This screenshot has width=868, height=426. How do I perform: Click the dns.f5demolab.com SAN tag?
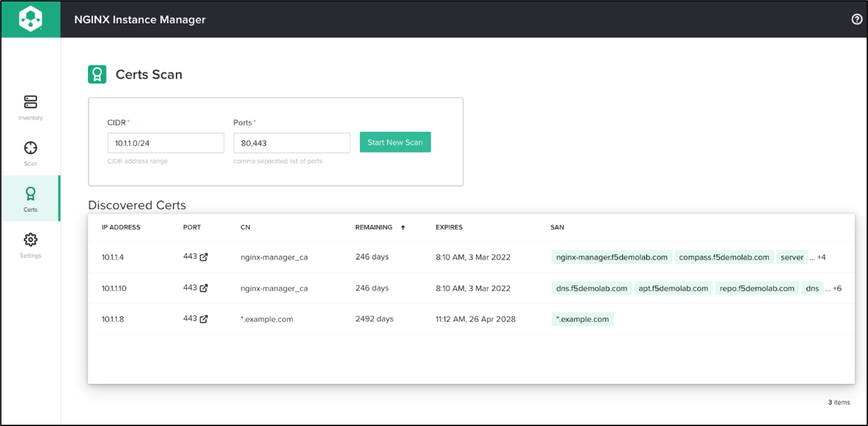(x=592, y=289)
